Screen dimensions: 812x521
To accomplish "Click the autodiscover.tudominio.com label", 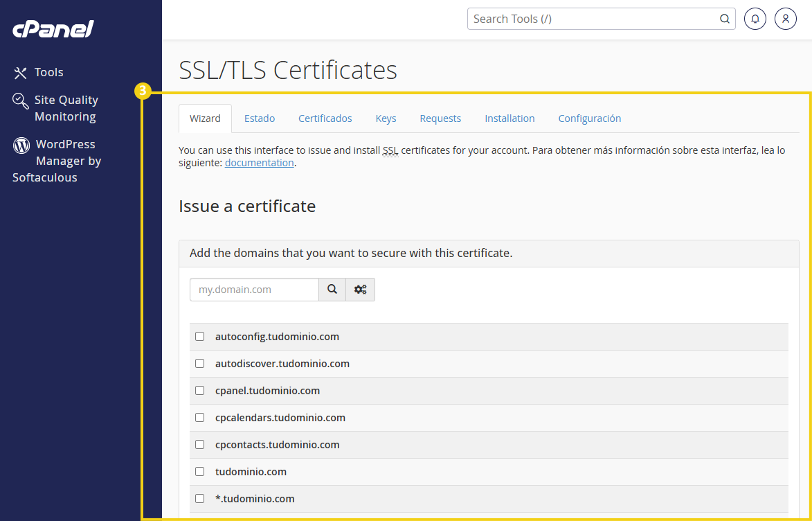I will tap(282, 364).
